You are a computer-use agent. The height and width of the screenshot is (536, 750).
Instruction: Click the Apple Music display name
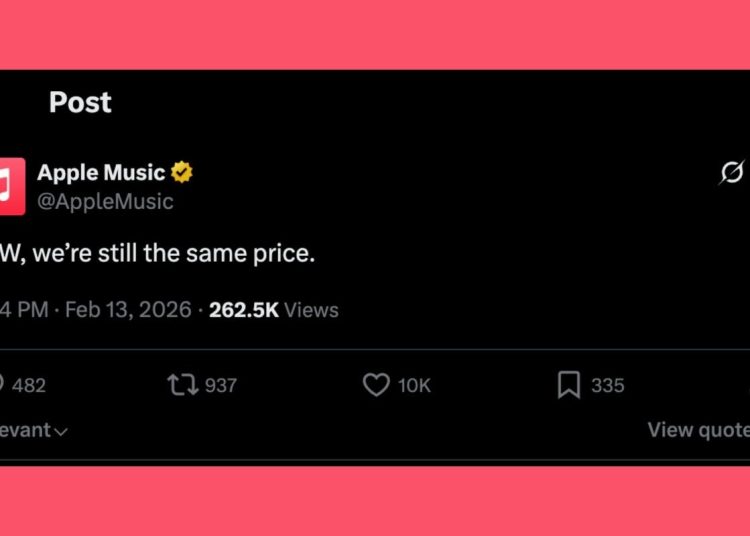[101, 172]
